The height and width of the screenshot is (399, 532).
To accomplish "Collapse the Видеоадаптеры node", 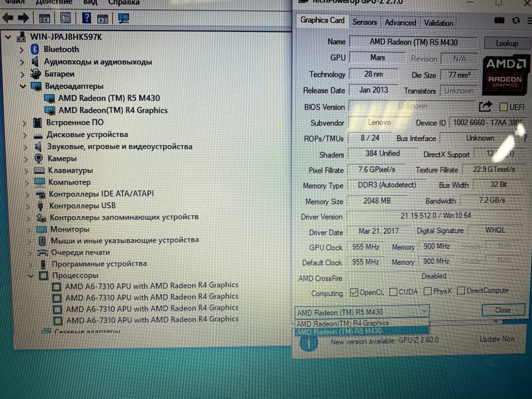I will pos(23,86).
